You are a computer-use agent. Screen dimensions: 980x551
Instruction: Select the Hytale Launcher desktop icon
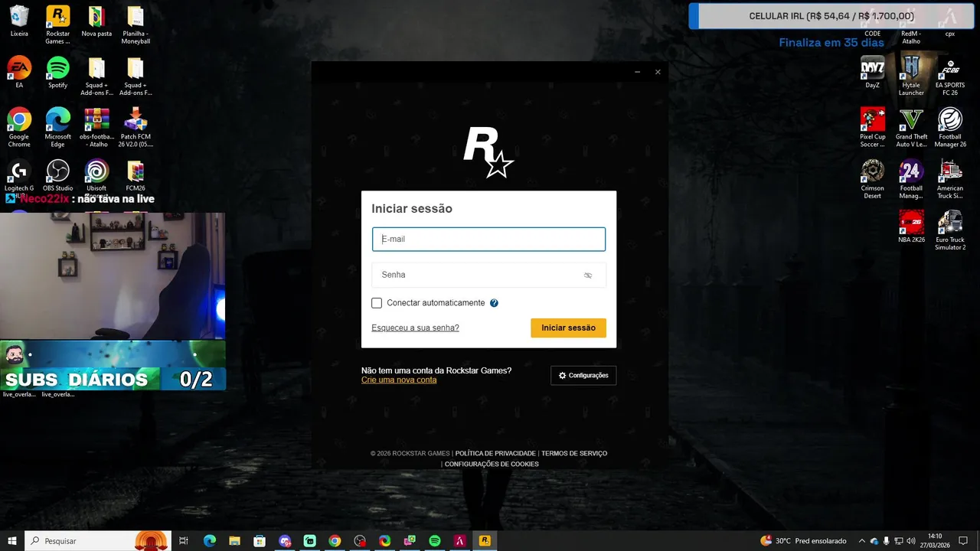coord(911,76)
